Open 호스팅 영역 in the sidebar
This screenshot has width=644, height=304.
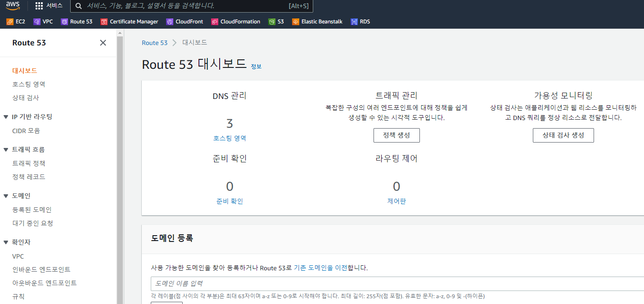click(29, 84)
